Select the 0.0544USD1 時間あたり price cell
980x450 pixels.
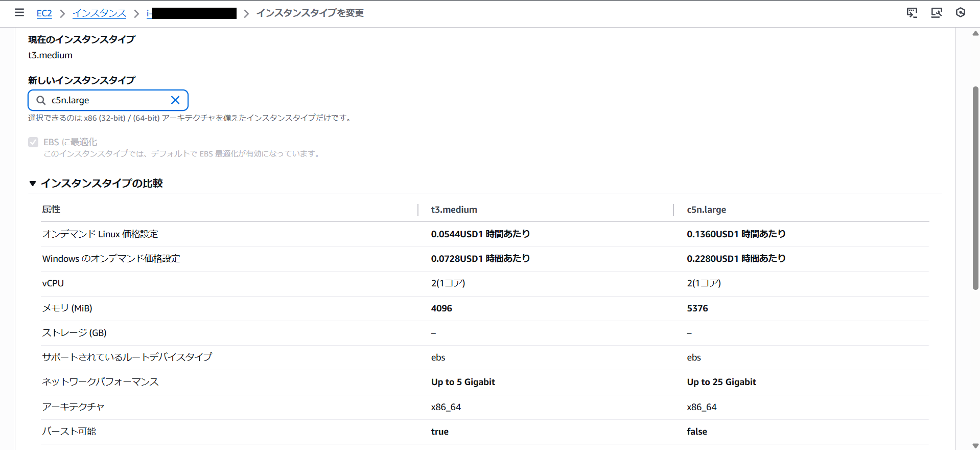click(480, 234)
